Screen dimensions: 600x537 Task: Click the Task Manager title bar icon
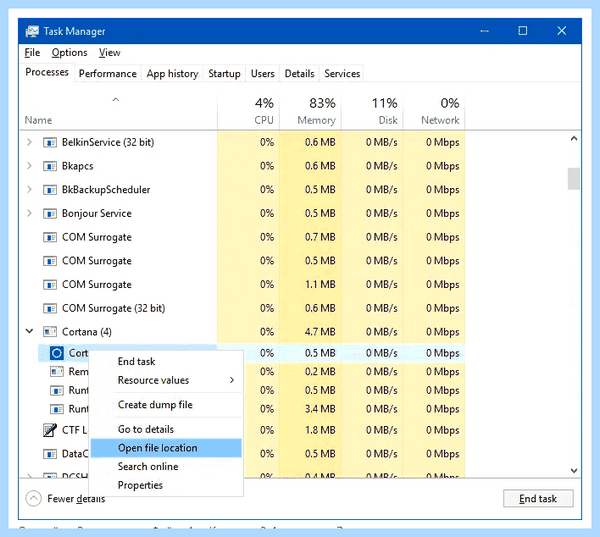pyautogui.click(x=32, y=31)
